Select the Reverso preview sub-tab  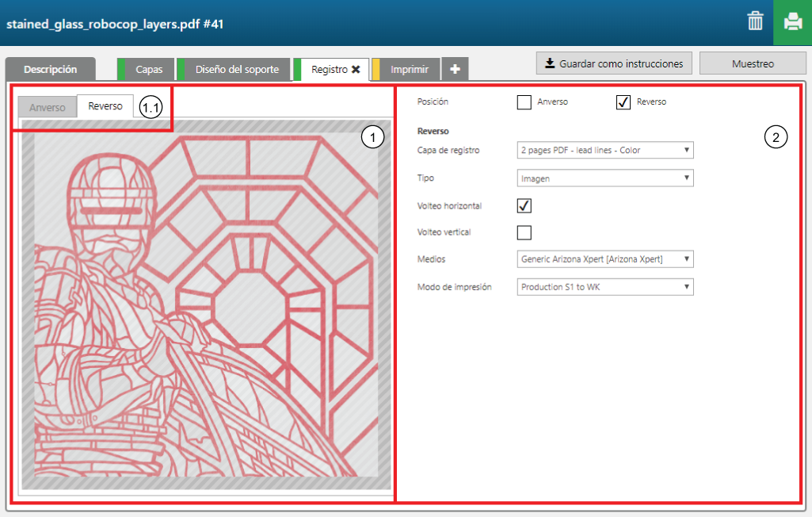point(105,105)
